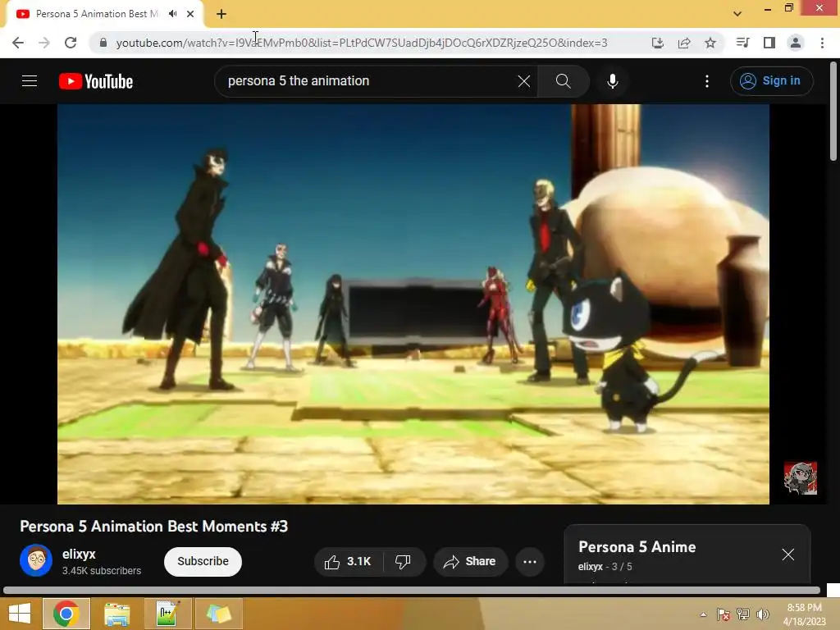The width and height of the screenshot is (840, 630).
Task: Start voice search with microphone icon
Action: pyautogui.click(x=612, y=81)
